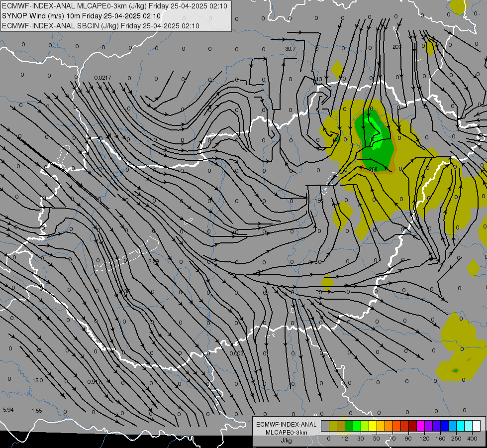This screenshot has height=448, width=487.
Task: Pick the pure yellow legend swatch
Action: (x=373, y=426)
